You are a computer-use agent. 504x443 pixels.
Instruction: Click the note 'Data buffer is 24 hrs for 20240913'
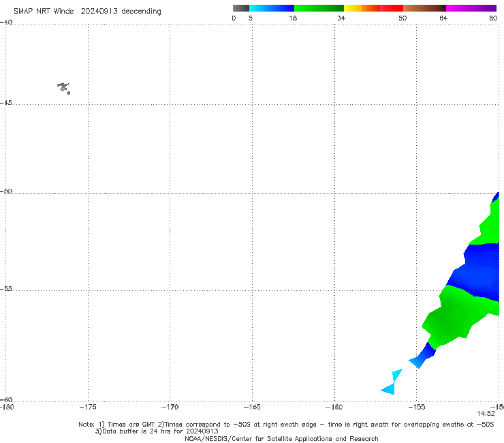pyautogui.click(x=160, y=431)
